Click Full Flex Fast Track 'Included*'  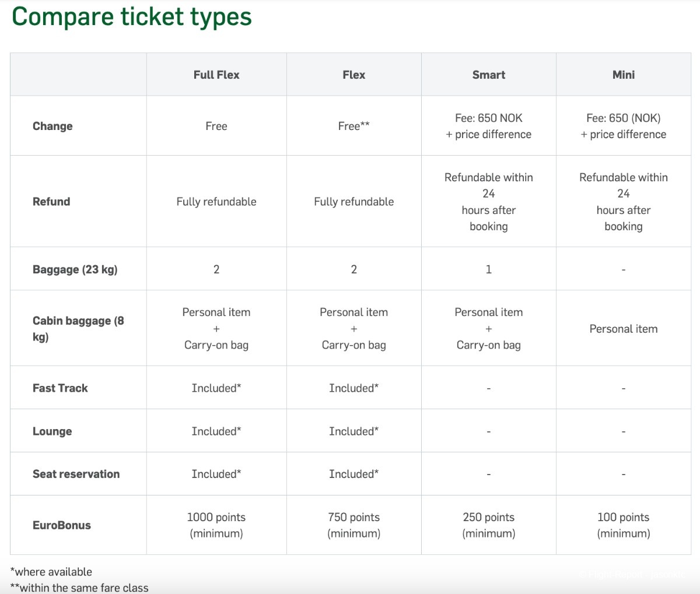point(216,388)
